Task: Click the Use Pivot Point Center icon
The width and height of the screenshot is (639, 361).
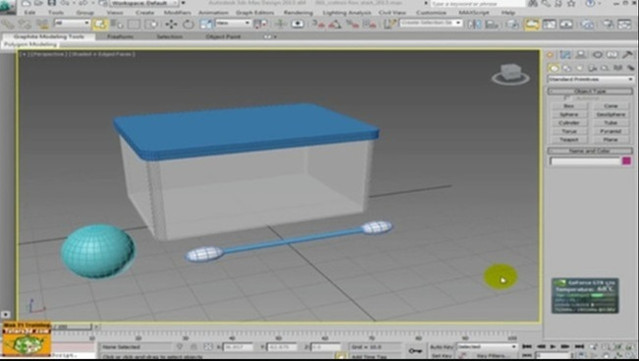Action: (261, 24)
